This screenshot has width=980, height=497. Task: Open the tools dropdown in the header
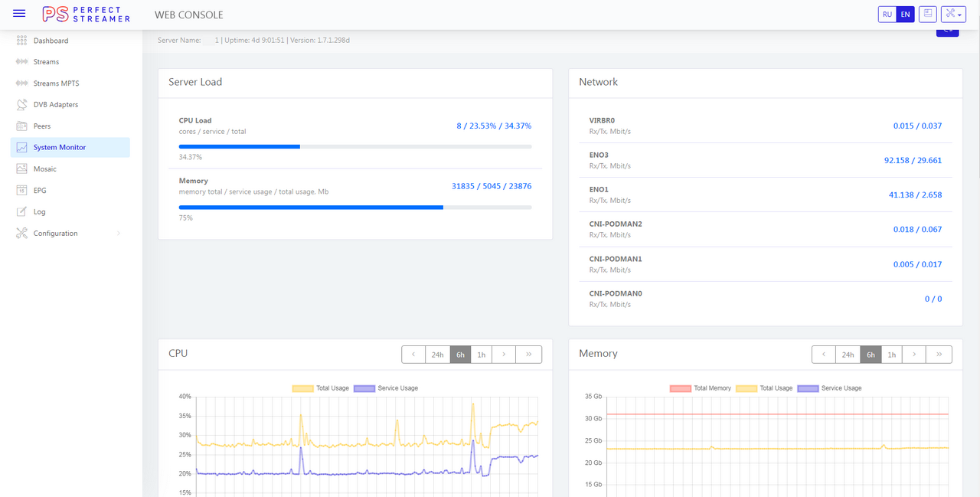coord(953,14)
